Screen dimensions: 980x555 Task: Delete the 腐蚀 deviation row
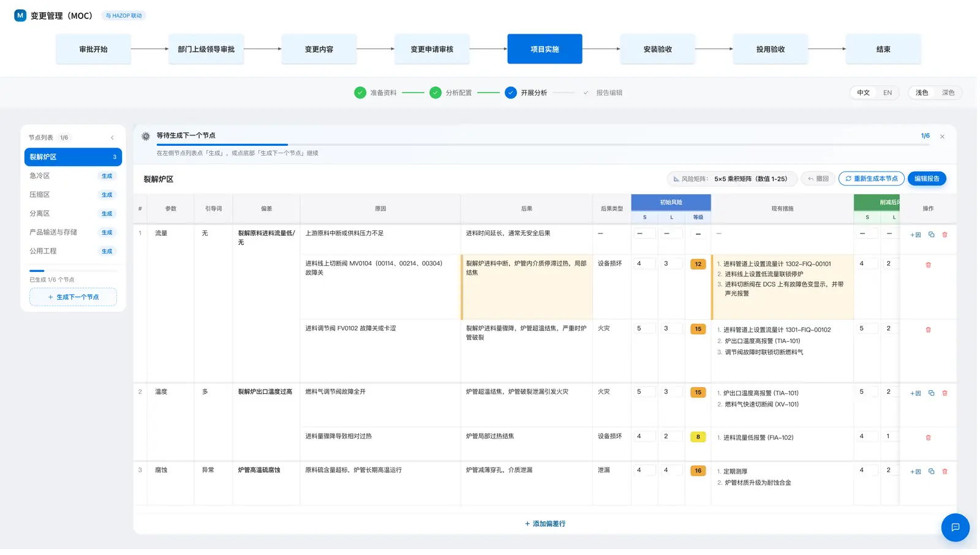pyautogui.click(x=944, y=472)
